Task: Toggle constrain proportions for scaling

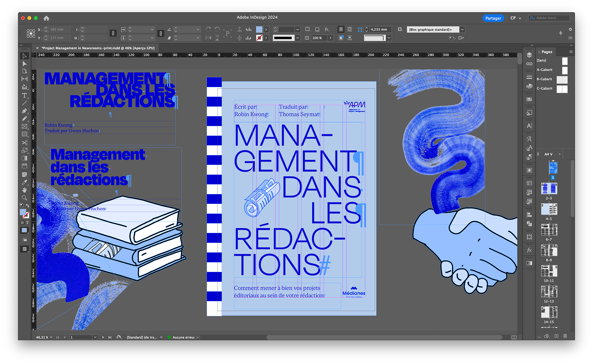Action: point(161,33)
